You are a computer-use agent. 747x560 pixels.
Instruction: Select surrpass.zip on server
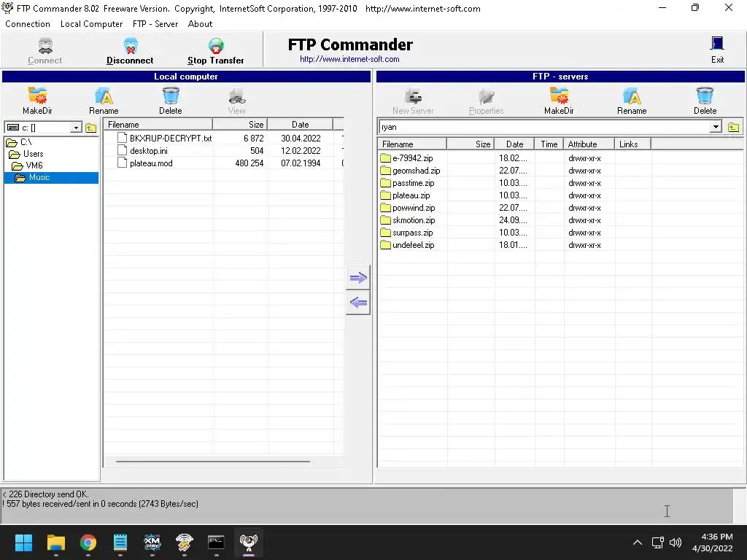tap(413, 233)
